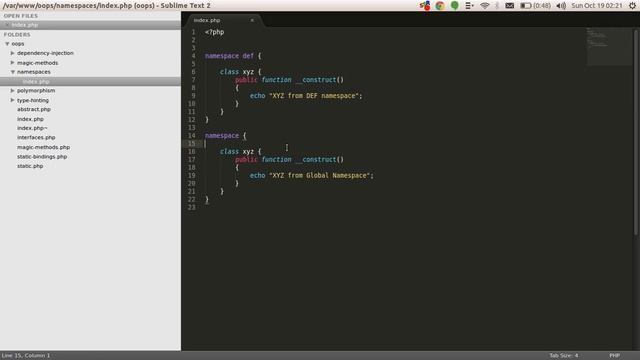Click the green round tray icon
Viewport: 640px width, 360px height.
coord(455,6)
